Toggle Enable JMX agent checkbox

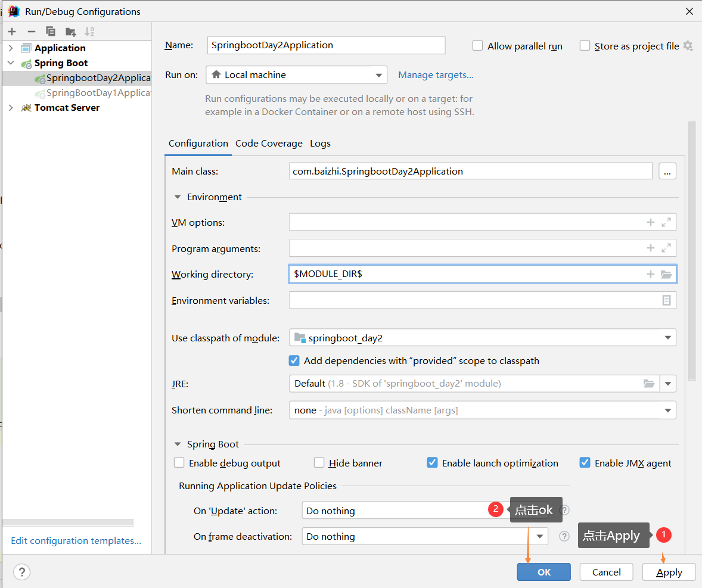[x=585, y=462]
